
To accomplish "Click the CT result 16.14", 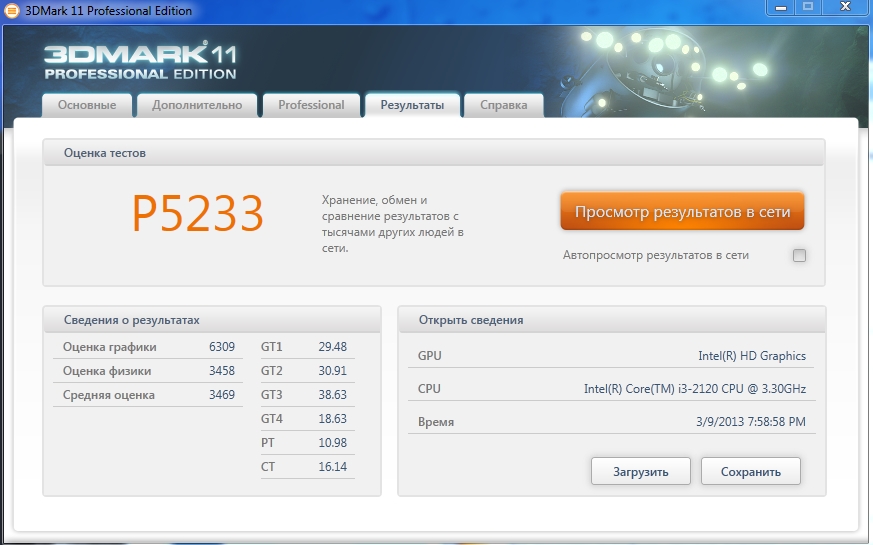I will tap(332, 467).
